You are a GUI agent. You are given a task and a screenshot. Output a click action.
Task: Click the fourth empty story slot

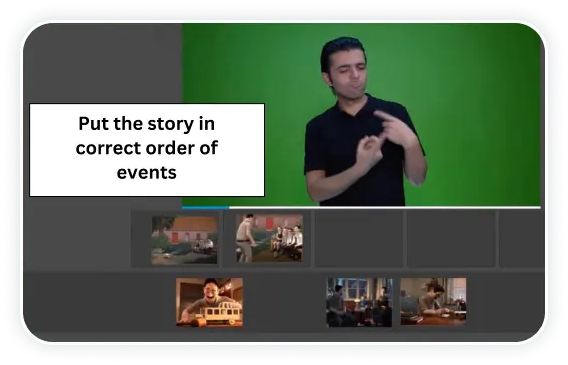pyautogui.click(x=451, y=239)
